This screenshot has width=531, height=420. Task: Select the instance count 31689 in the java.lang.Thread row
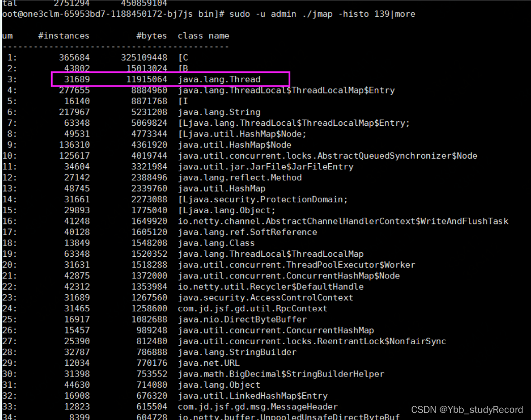pyautogui.click(x=77, y=79)
